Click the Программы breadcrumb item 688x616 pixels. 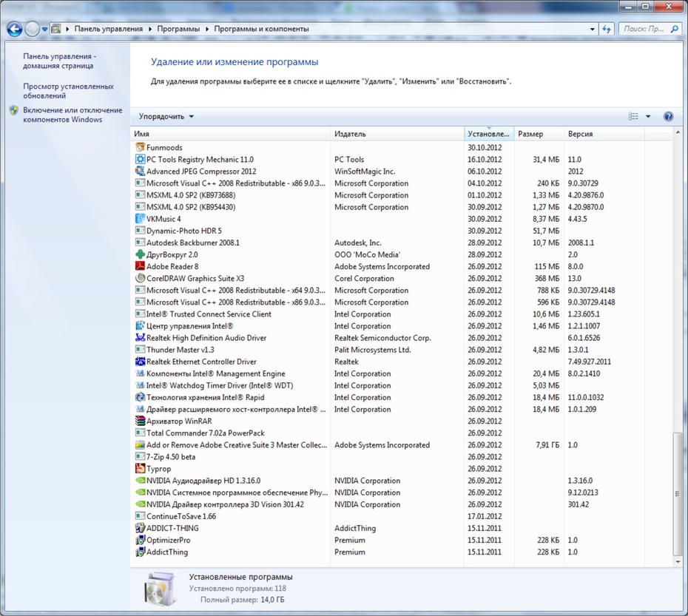click(178, 29)
